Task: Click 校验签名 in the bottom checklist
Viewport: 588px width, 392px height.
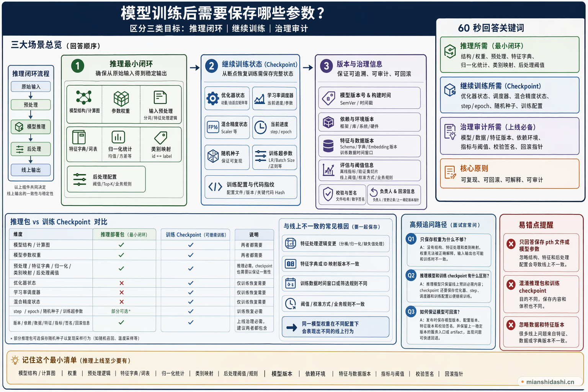Action: [x=425, y=374]
